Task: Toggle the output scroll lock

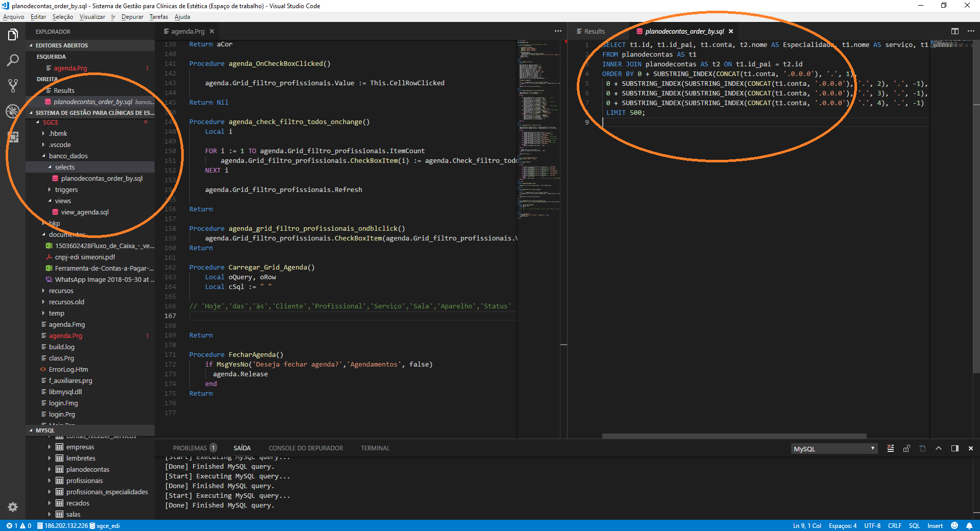Action: tap(906, 448)
